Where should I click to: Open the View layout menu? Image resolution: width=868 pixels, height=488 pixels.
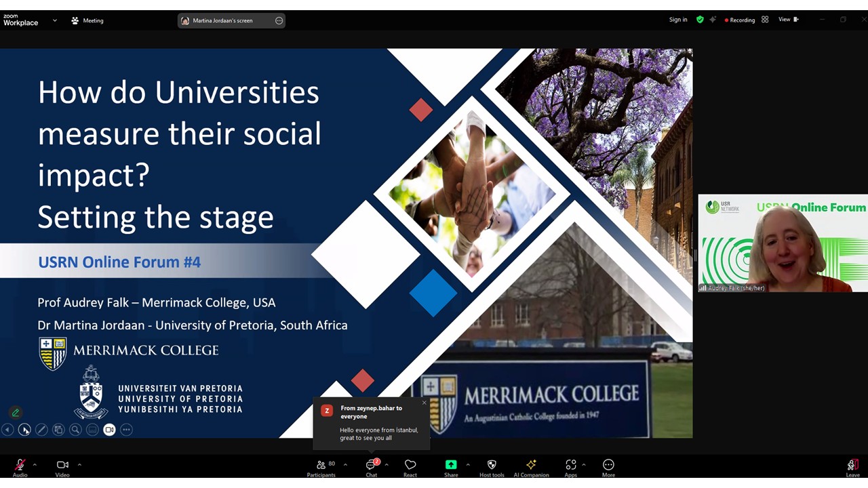(x=788, y=20)
